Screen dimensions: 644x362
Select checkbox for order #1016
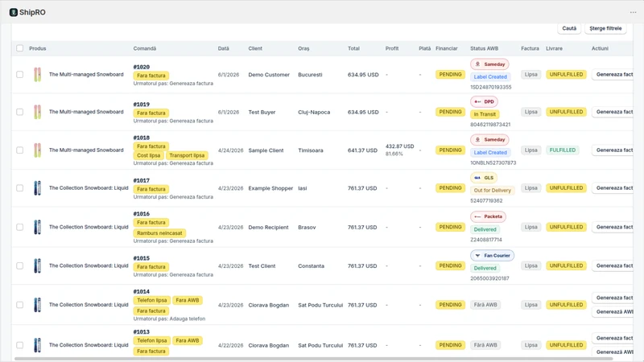tap(19, 227)
